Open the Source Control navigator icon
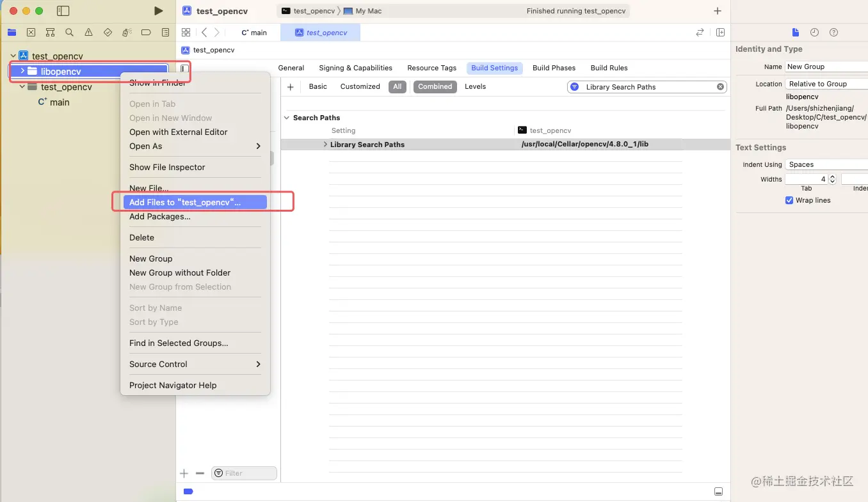Viewport: 868px width, 502px height. click(x=31, y=33)
